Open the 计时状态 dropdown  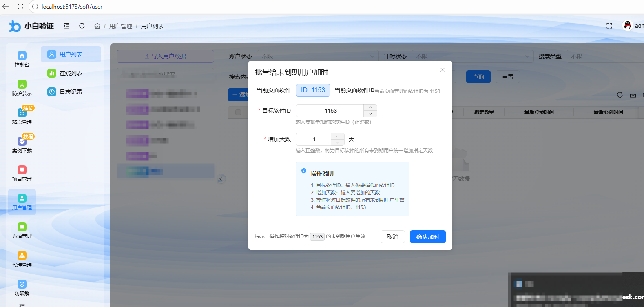point(472,56)
